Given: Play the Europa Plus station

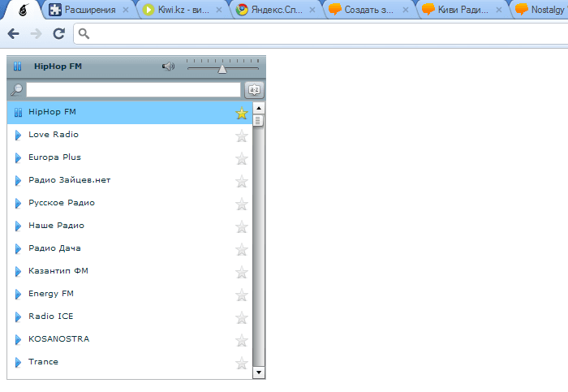Looking at the screenshot, I should pos(18,158).
